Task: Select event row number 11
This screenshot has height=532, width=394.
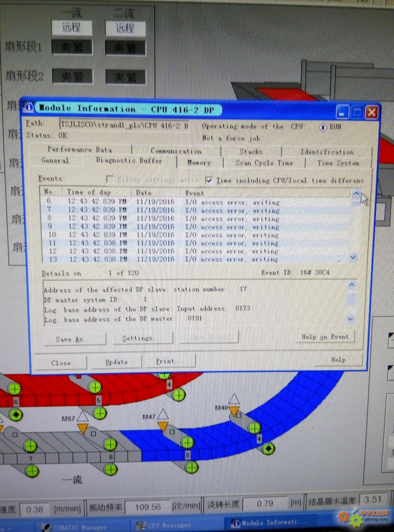Action: 196,243
